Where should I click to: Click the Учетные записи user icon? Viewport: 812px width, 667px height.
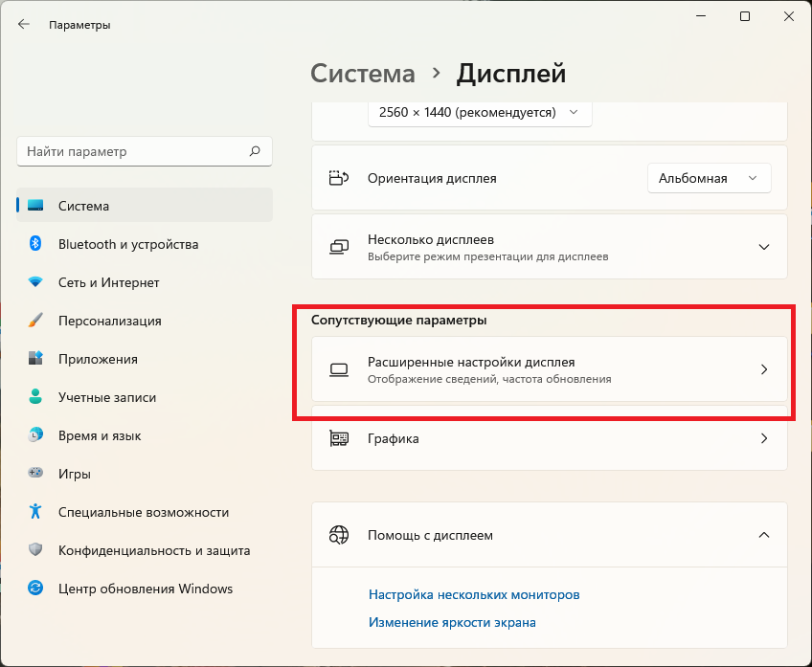[35, 397]
